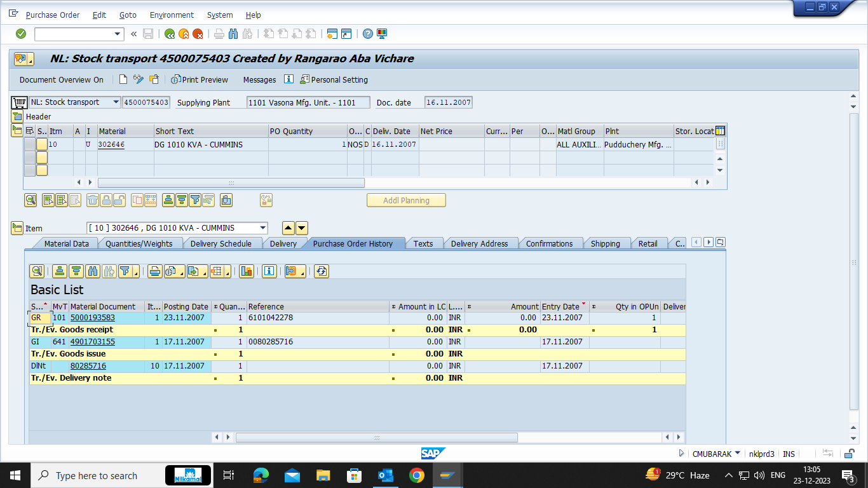Click the shopping cart document type icon
The image size is (868, 488).
[x=20, y=102]
